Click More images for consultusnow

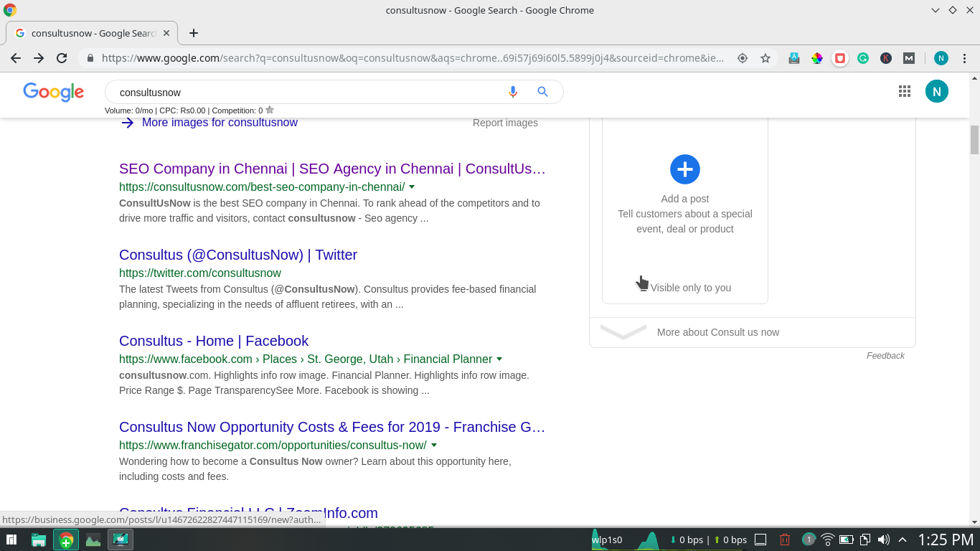(220, 123)
